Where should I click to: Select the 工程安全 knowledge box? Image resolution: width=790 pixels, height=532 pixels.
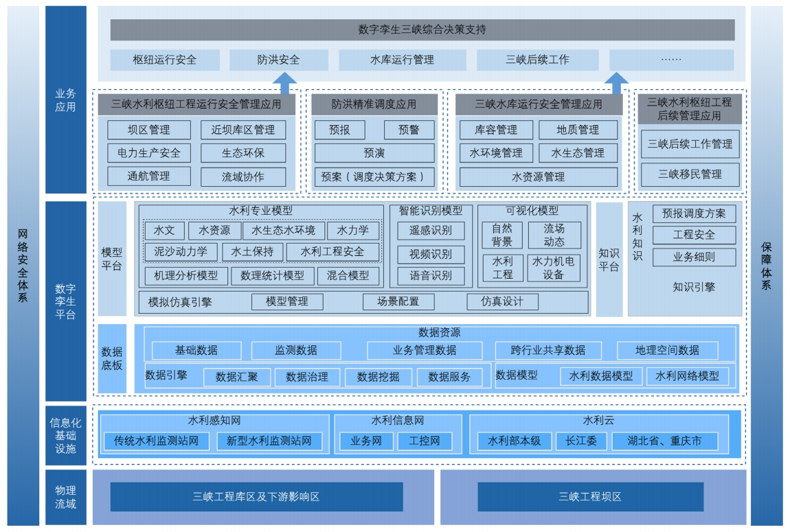pos(695,235)
